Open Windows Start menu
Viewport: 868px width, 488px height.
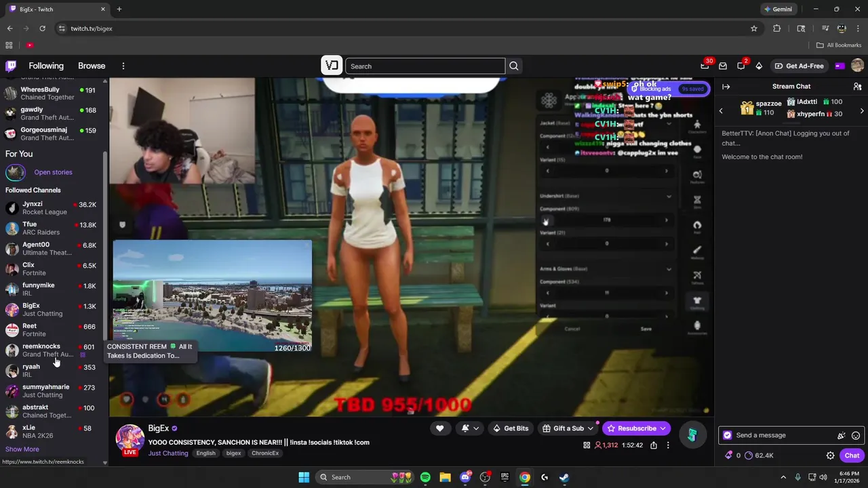tap(303, 477)
